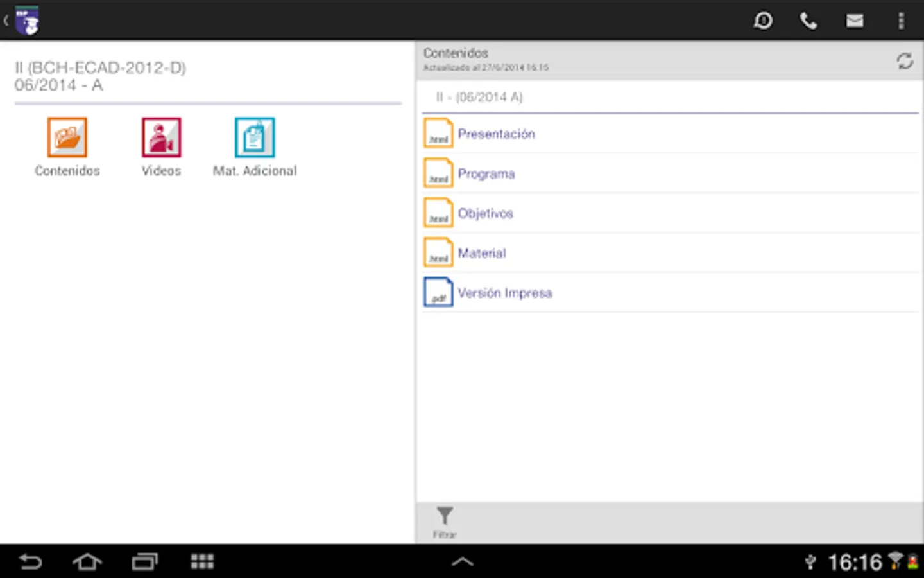
Task: Tap the phone call icon
Action: coord(809,21)
